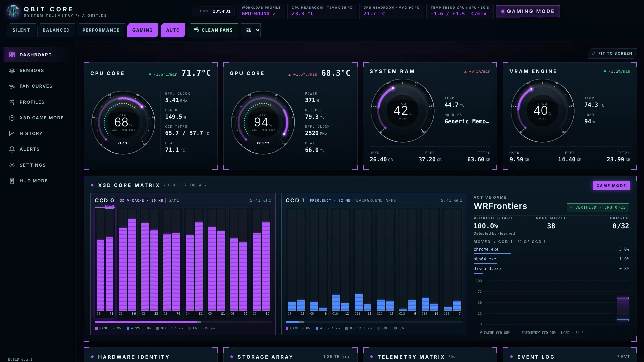Open Profiles using its sliders icon
644x362 pixels.
click(x=12, y=102)
